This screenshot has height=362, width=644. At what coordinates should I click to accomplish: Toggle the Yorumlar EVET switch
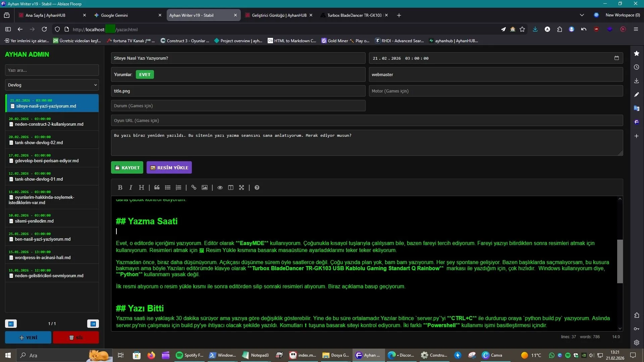[x=145, y=74]
